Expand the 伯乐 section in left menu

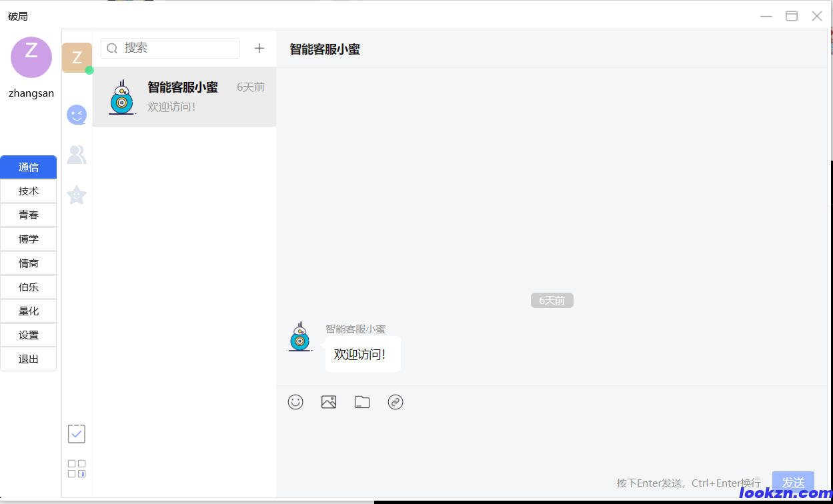point(28,287)
